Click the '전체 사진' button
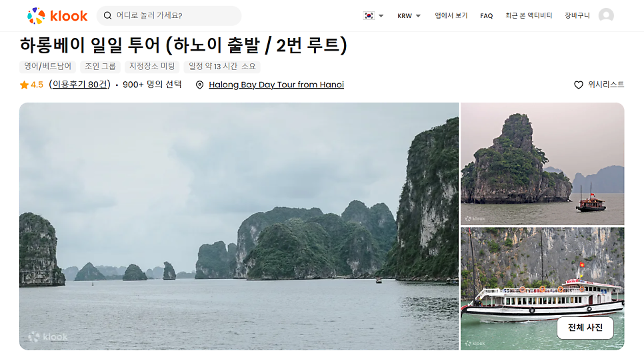 coord(585,328)
